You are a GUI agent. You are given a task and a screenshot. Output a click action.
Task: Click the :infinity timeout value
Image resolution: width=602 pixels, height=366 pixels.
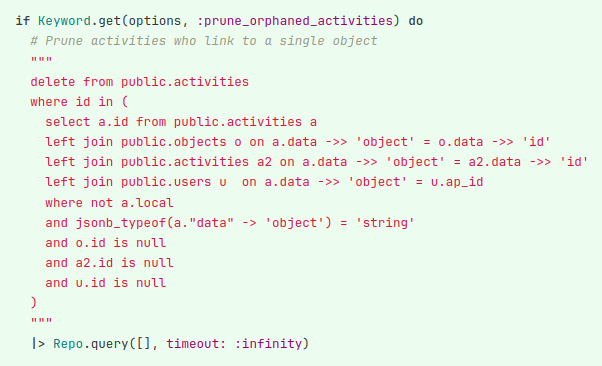pyautogui.click(x=268, y=343)
